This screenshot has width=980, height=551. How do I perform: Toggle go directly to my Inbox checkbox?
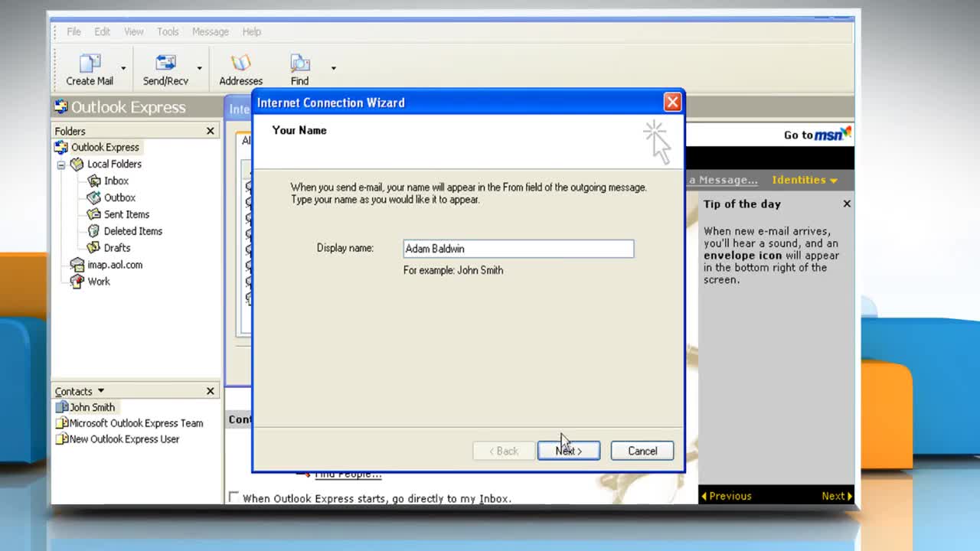pos(234,497)
